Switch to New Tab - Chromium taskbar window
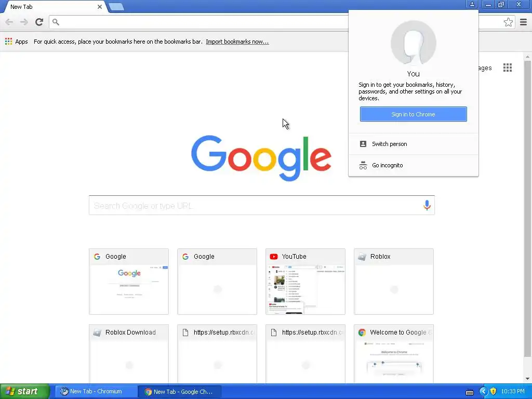The width and height of the screenshot is (532, 399). click(x=96, y=391)
